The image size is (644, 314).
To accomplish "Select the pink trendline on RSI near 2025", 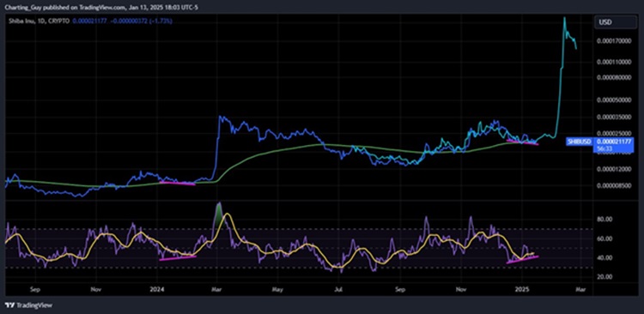I will pos(522,259).
